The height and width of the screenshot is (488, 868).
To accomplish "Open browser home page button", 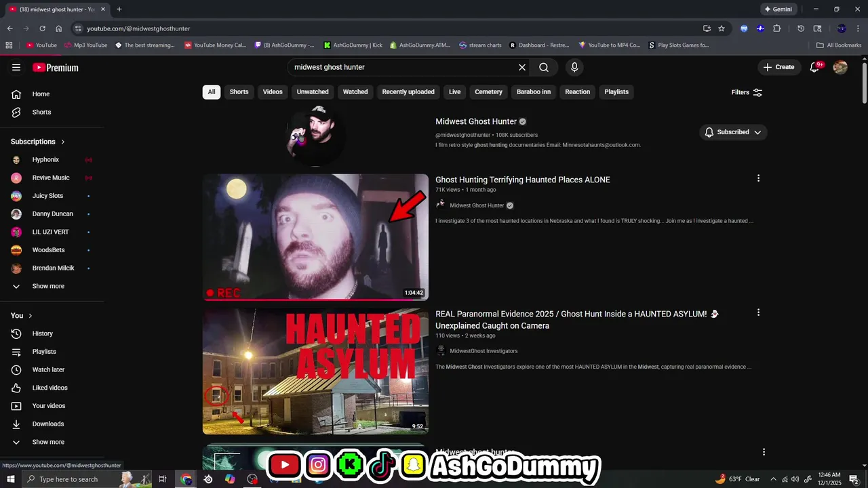I will [59, 28].
